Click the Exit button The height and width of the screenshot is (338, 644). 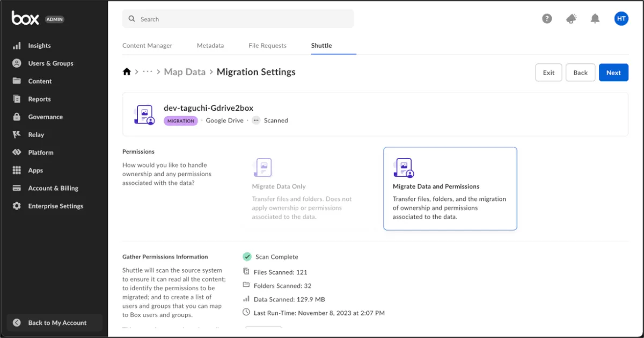[548, 73]
